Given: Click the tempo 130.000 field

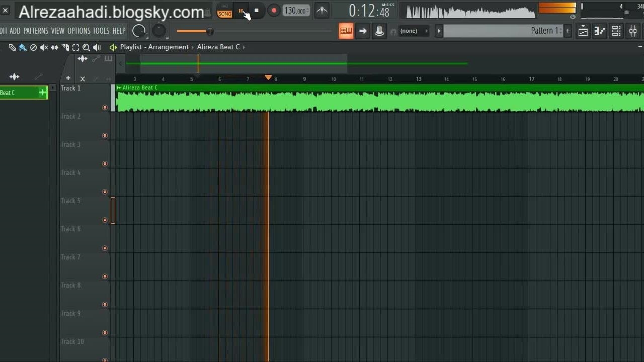Looking at the screenshot, I should coord(295,11).
